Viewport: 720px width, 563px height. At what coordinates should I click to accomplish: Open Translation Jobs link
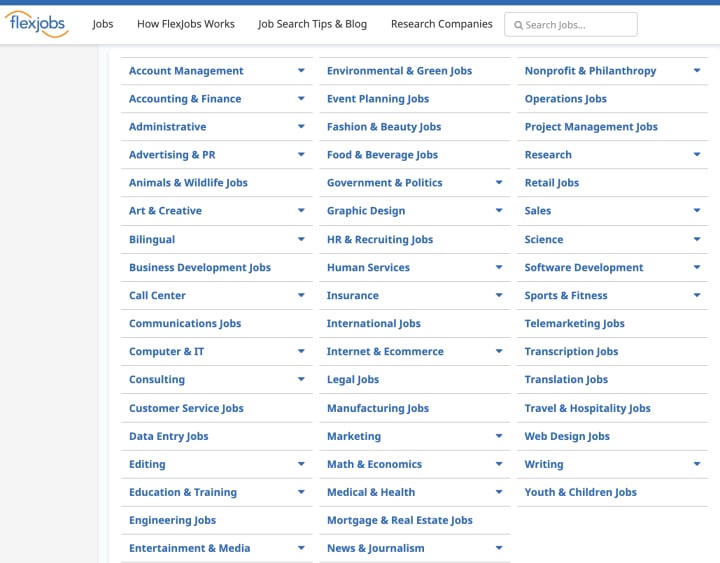(x=566, y=379)
